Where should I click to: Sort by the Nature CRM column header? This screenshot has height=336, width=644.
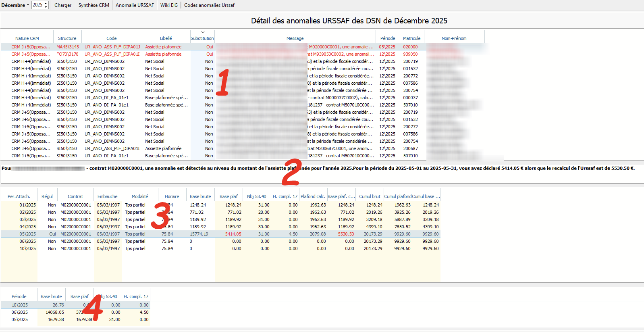[x=27, y=38]
